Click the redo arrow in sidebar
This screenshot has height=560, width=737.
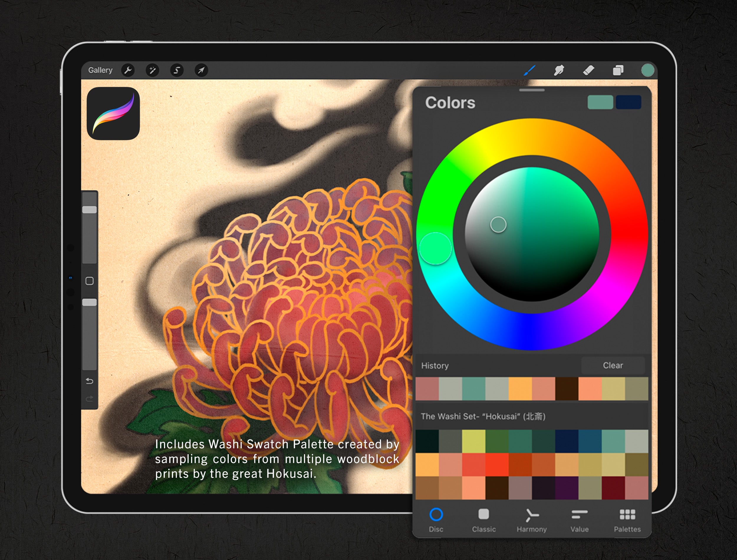[89, 399]
